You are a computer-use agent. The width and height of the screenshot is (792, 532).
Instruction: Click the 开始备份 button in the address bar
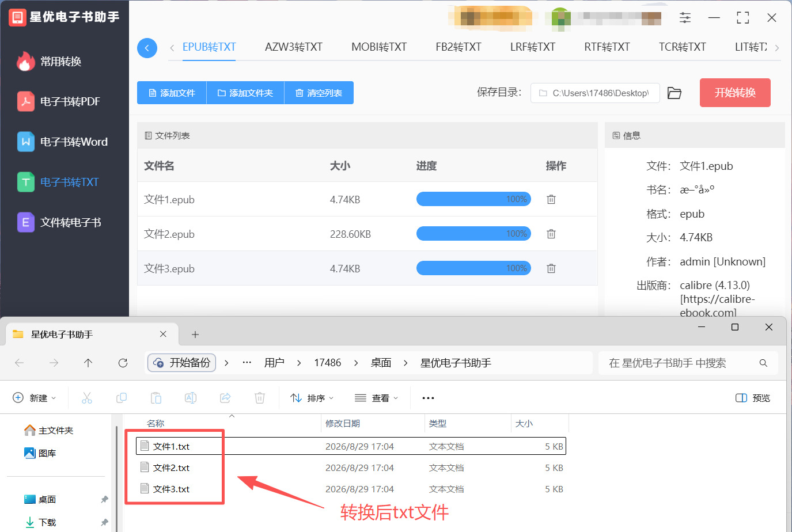pos(182,363)
